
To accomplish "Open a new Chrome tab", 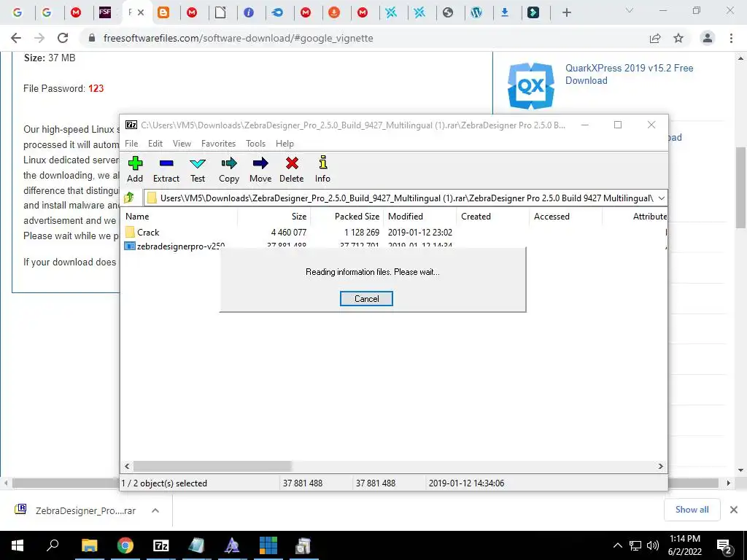I will click(x=566, y=13).
